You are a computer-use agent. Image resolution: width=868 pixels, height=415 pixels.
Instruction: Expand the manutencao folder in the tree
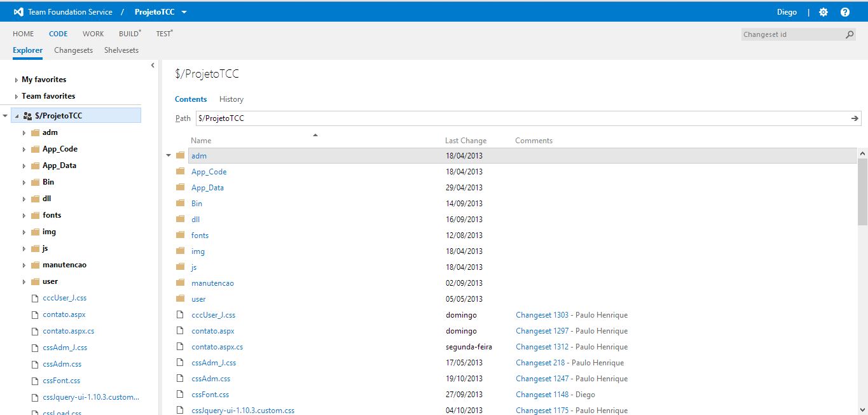tap(24, 265)
